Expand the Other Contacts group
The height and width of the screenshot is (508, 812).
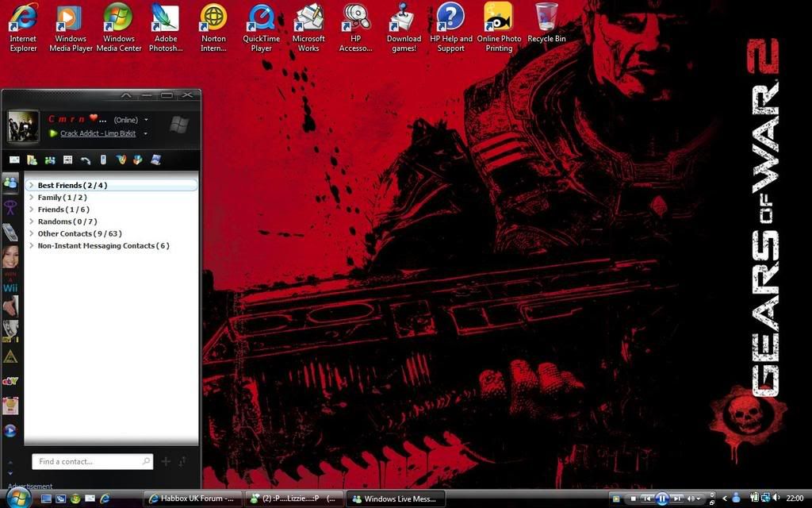click(31, 234)
